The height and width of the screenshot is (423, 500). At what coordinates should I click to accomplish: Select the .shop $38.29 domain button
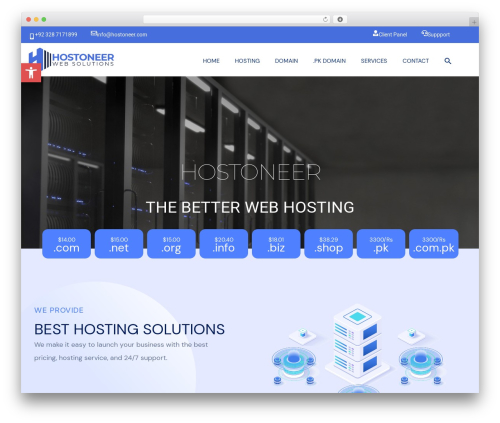pyautogui.click(x=328, y=244)
